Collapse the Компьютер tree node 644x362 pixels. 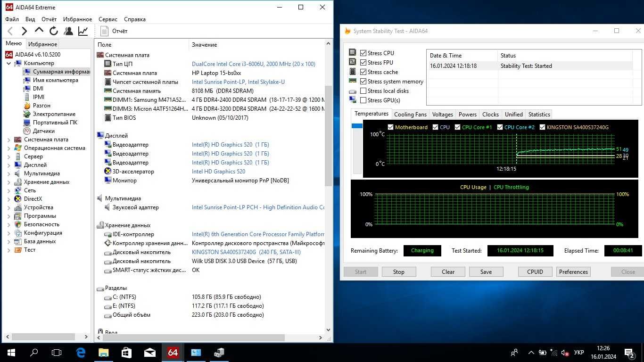coord(8,63)
